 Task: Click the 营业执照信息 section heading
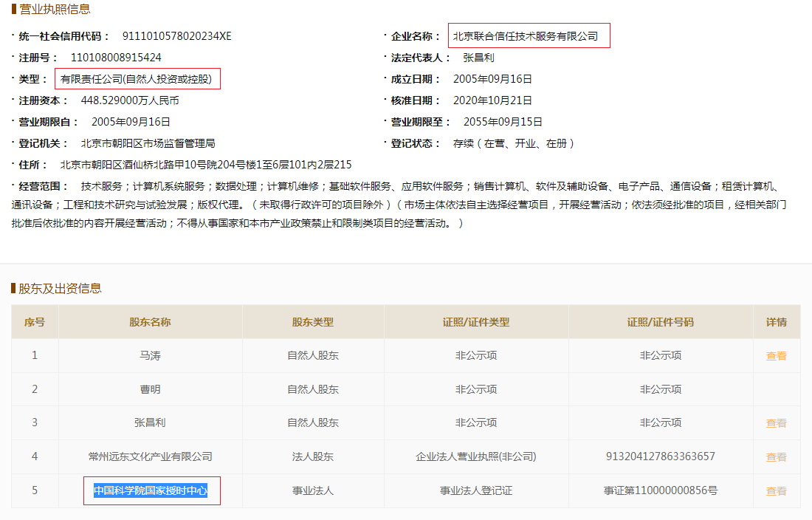tap(55, 10)
